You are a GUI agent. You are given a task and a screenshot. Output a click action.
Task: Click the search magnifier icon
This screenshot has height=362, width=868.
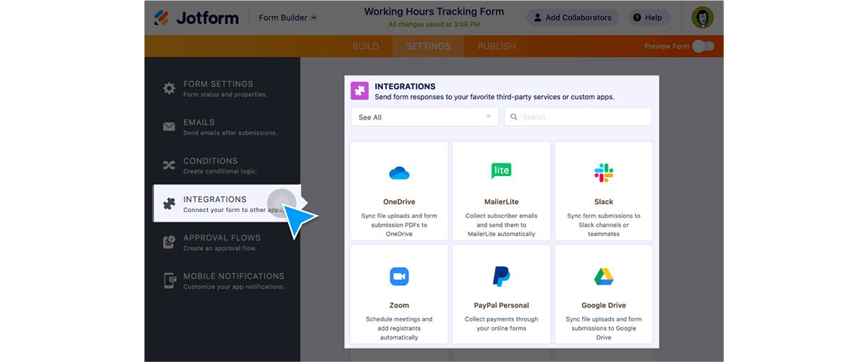[514, 117]
